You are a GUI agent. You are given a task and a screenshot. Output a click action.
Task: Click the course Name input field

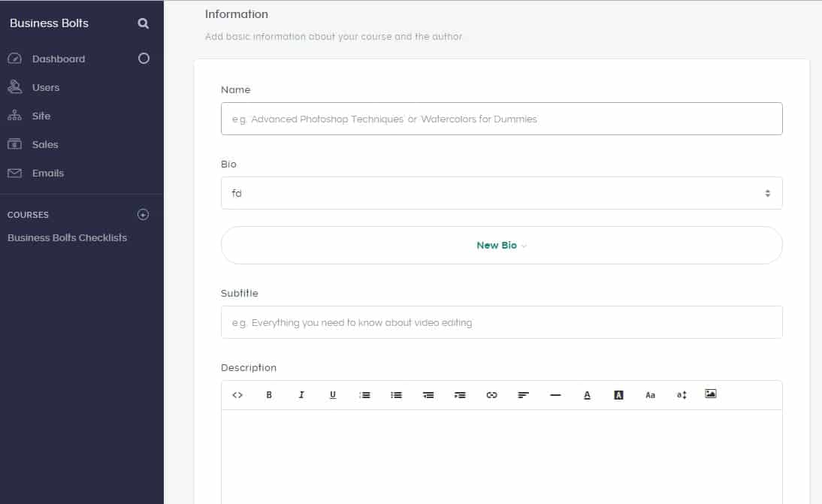501,119
